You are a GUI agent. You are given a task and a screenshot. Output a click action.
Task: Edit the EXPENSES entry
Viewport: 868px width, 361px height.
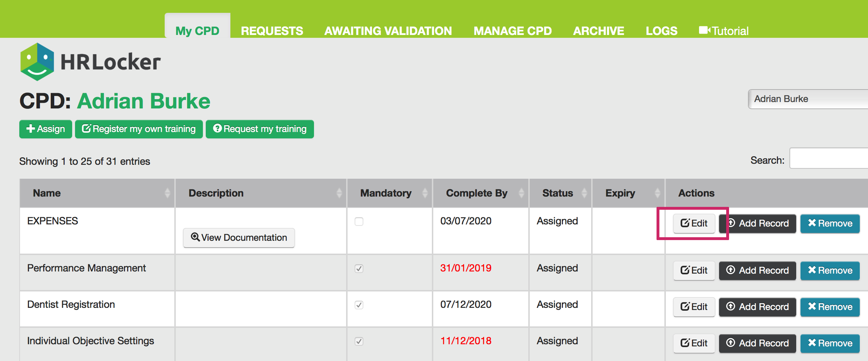coord(694,223)
